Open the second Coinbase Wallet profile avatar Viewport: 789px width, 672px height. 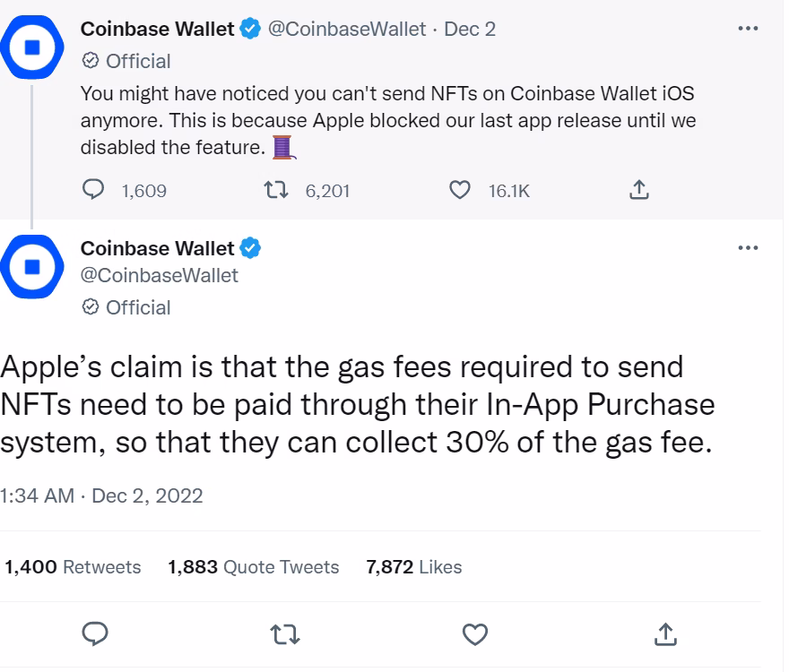point(32,267)
